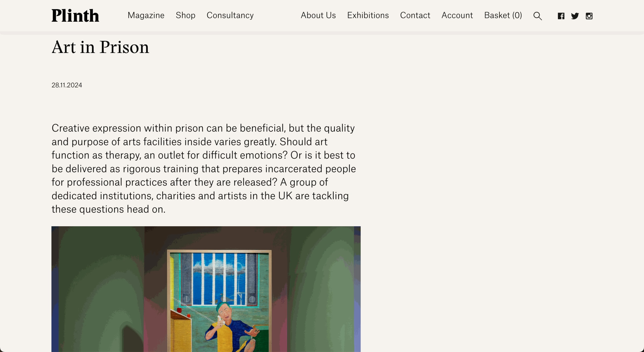Click the article's intro paragraph text

(x=204, y=169)
